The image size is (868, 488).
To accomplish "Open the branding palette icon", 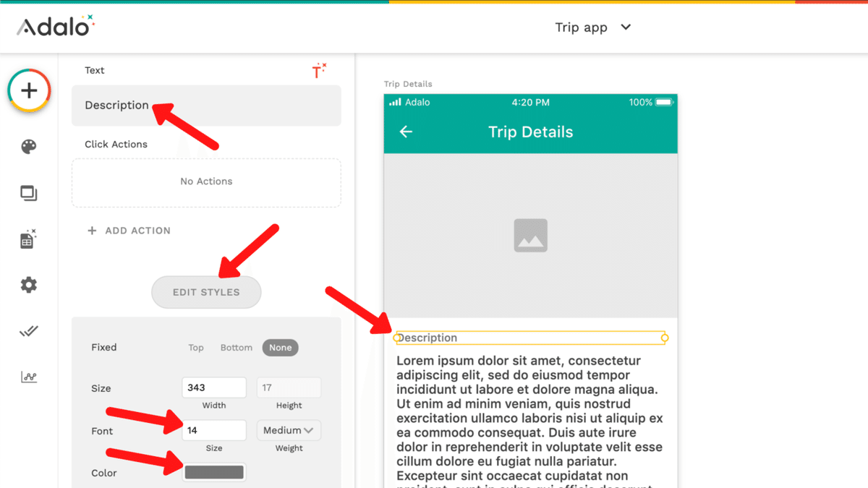I will [28, 147].
